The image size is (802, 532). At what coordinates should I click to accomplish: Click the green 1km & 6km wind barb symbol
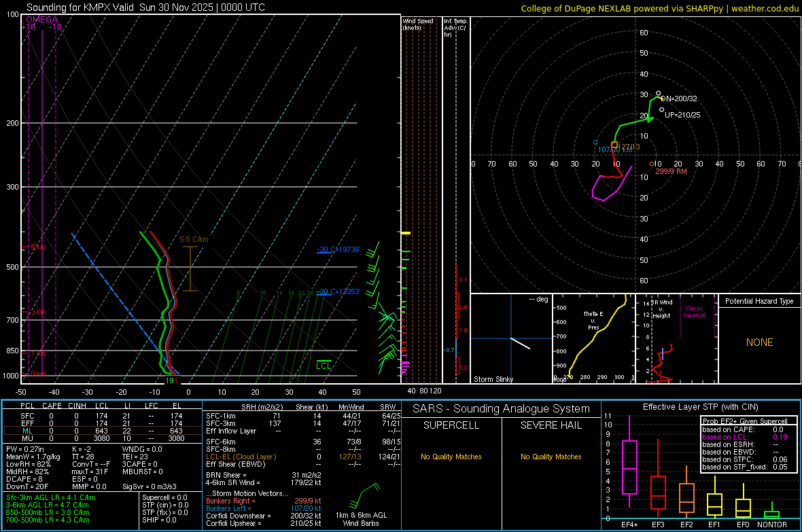[365, 495]
